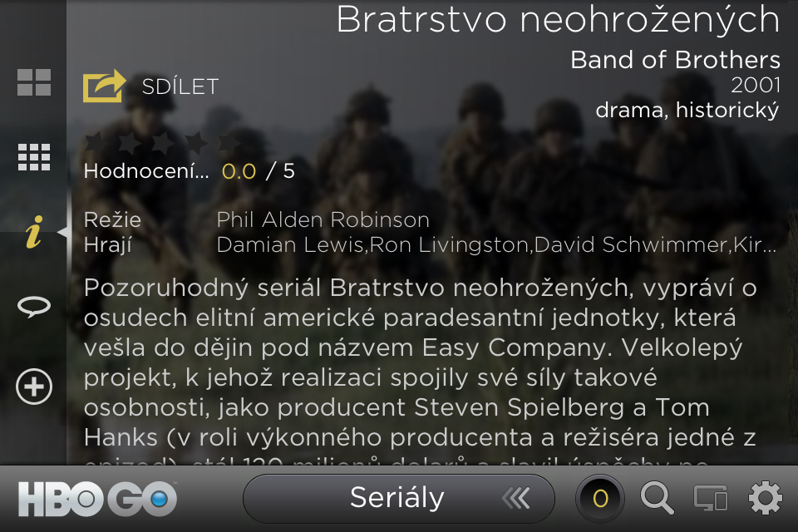Switch to small grid view

pos(34,157)
